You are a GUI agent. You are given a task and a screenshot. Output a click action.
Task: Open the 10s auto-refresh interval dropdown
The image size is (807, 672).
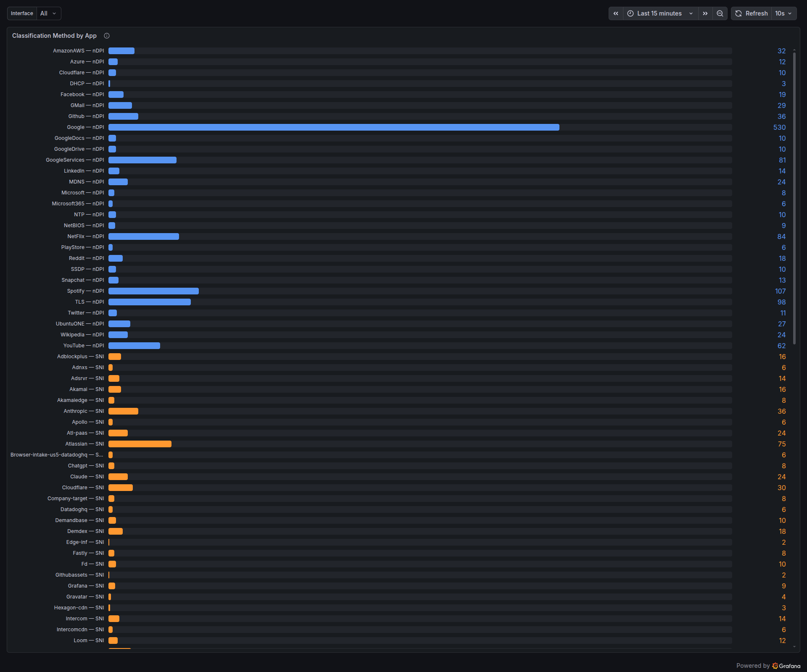tap(783, 13)
